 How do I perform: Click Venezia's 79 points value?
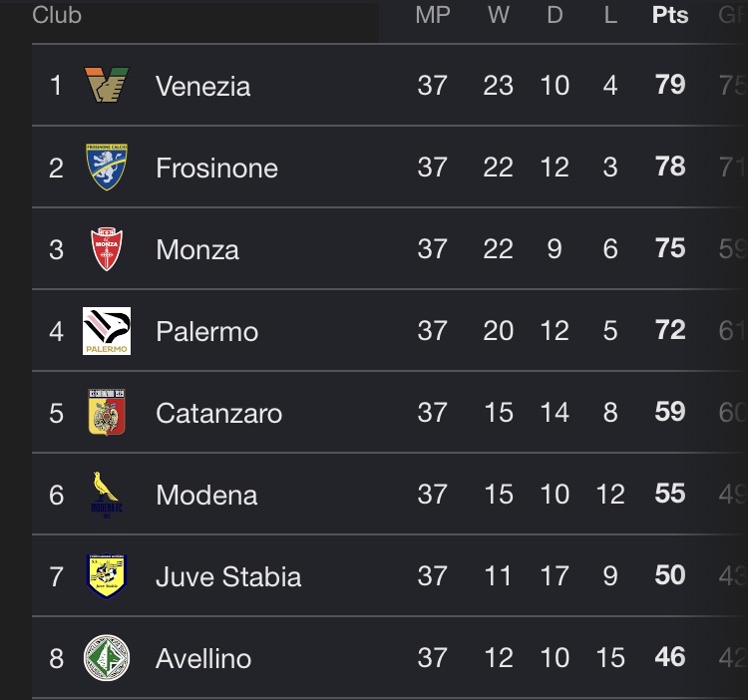[670, 85]
